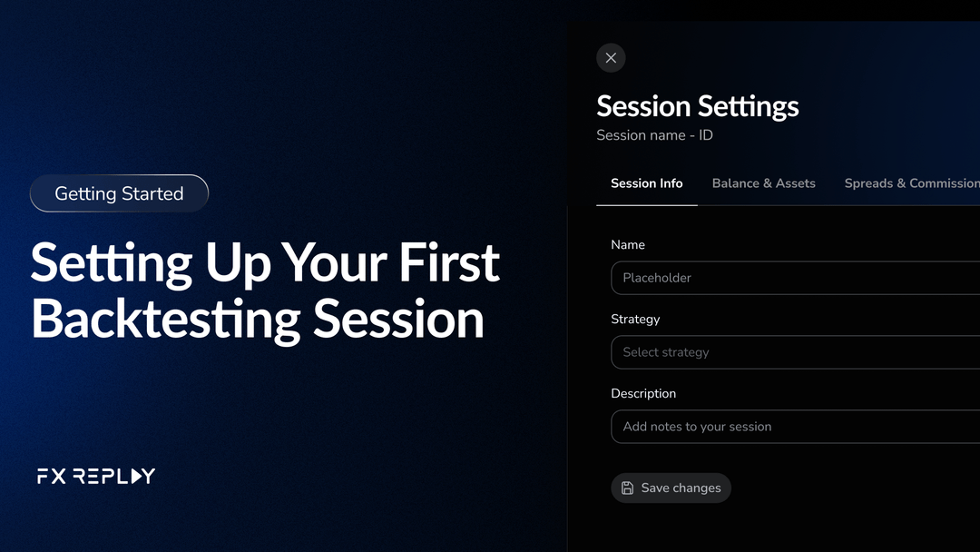Screen dimensions: 980x552
Task: Click the Backtesting Session headline text
Action: [258, 320]
